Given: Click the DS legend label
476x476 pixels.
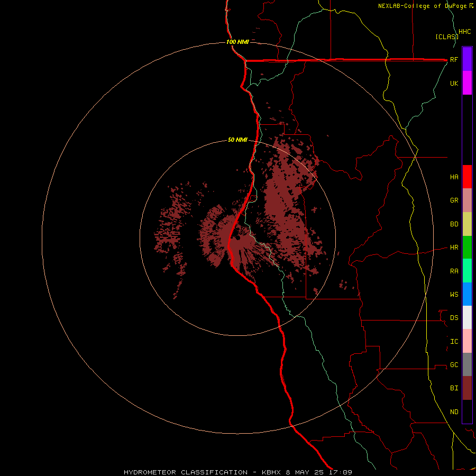Looking at the screenshot, I should [x=454, y=318].
